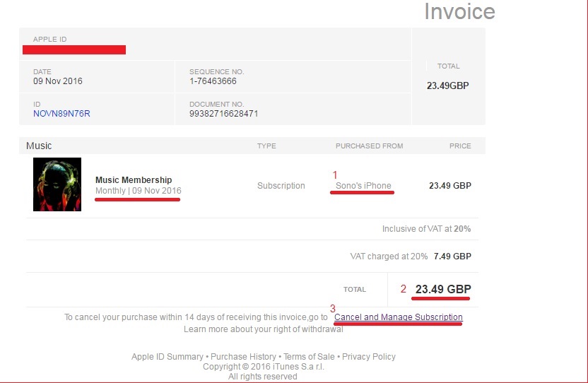
Task: Click the Music section header
Action: (39, 146)
